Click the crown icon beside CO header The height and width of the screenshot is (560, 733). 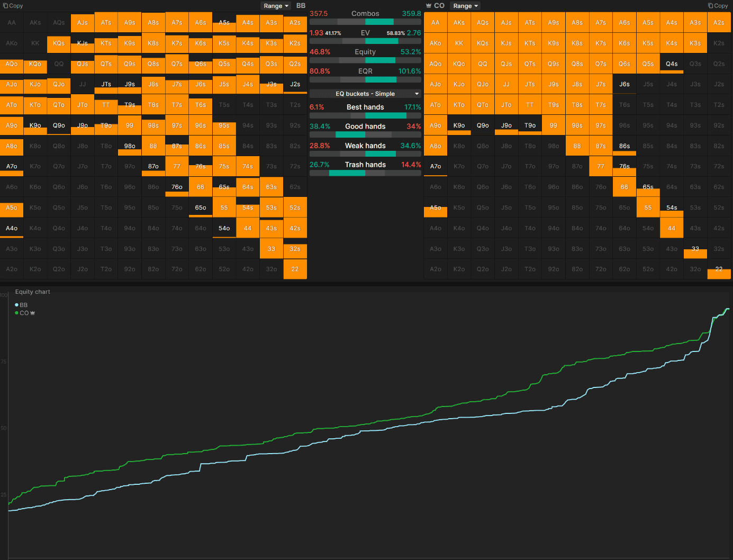click(429, 6)
